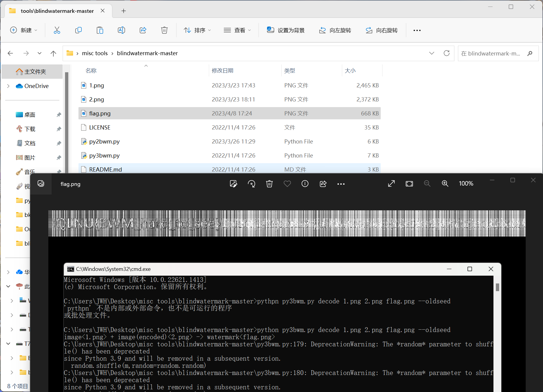Enter full screen in Photos viewer

391,183
